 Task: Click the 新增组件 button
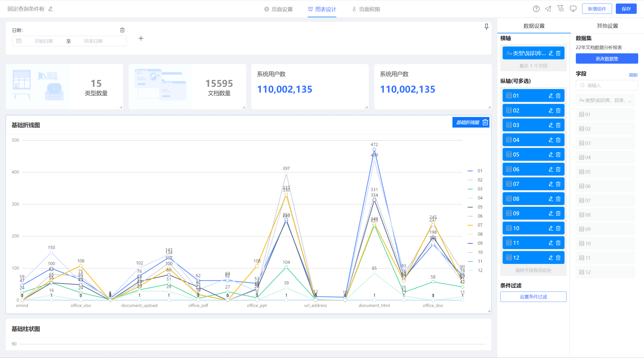[x=597, y=9]
